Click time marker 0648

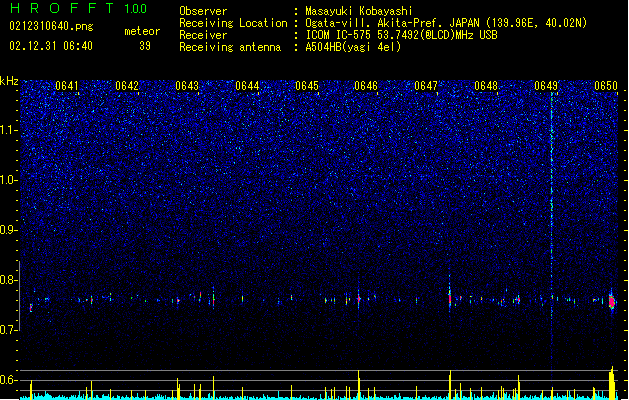[486, 86]
